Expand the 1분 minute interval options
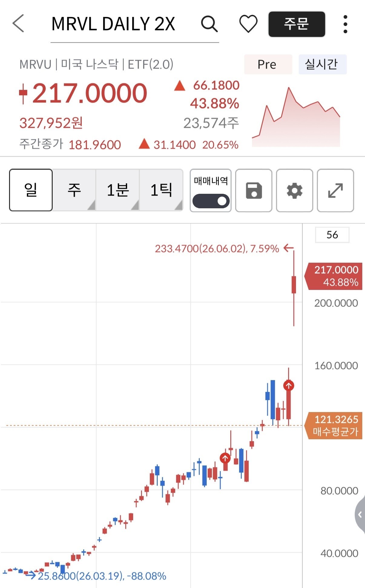This screenshot has height=588, width=365. pos(118,190)
